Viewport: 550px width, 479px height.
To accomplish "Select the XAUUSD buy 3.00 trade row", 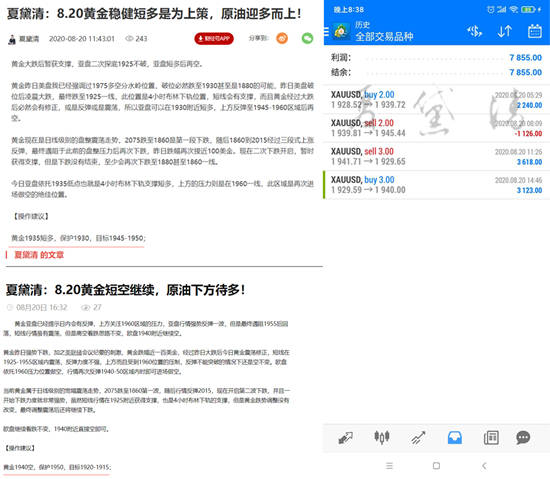I will click(436, 185).
